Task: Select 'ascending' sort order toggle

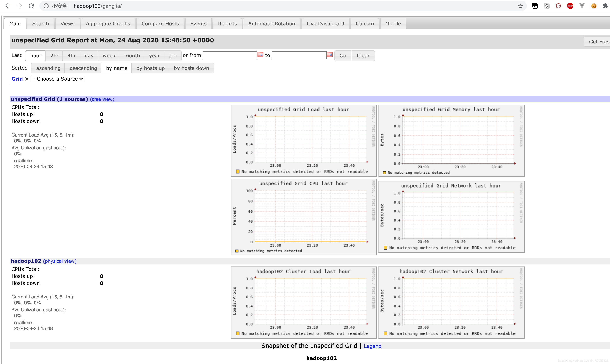Action: 48,68
